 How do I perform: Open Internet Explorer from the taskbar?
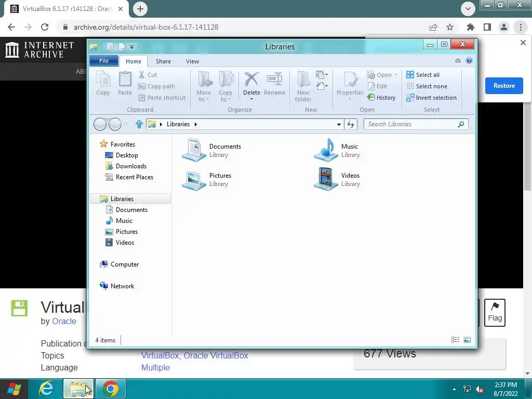click(x=46, y=389)
